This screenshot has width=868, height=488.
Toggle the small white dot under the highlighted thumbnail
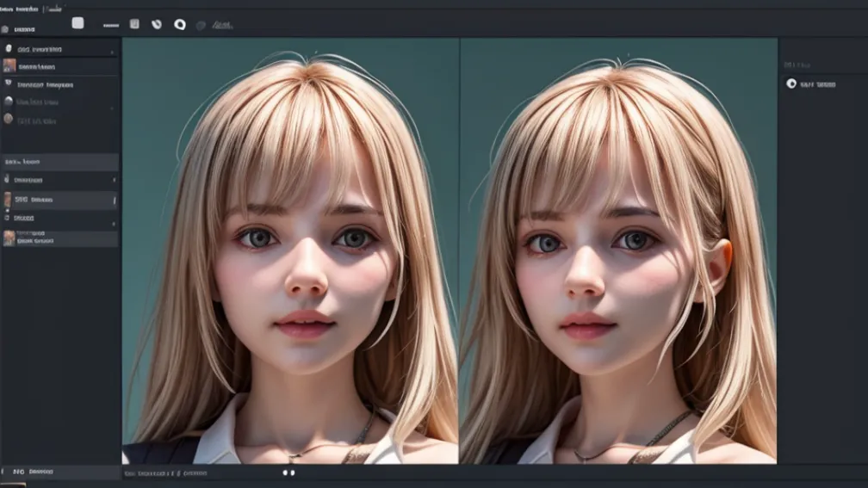click(8, 211)
